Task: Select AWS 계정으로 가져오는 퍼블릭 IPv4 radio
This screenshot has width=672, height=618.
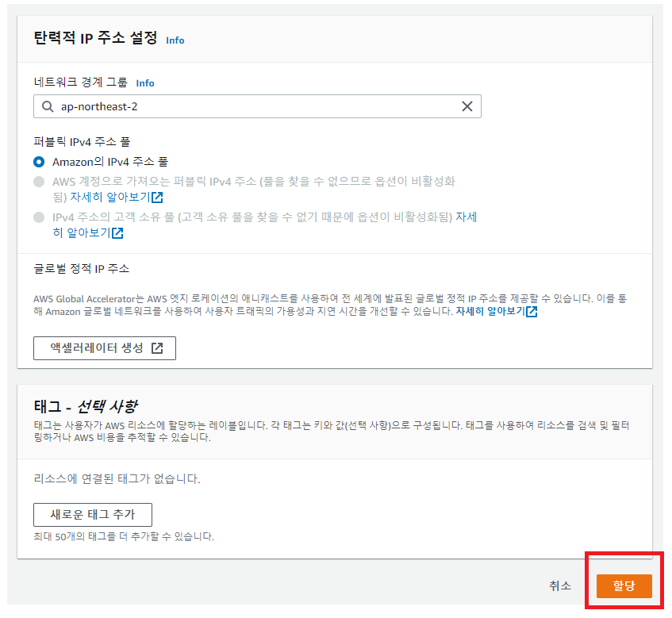Action: click(39, 182)
